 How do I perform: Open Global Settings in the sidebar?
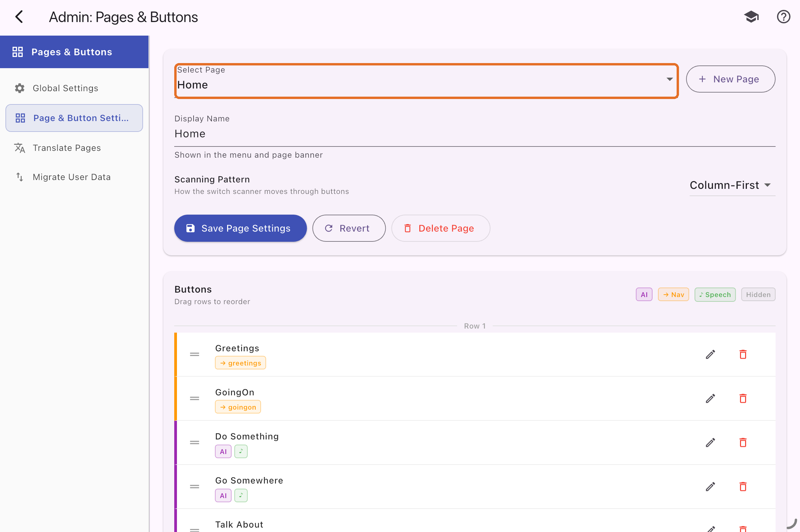point(74,88)
